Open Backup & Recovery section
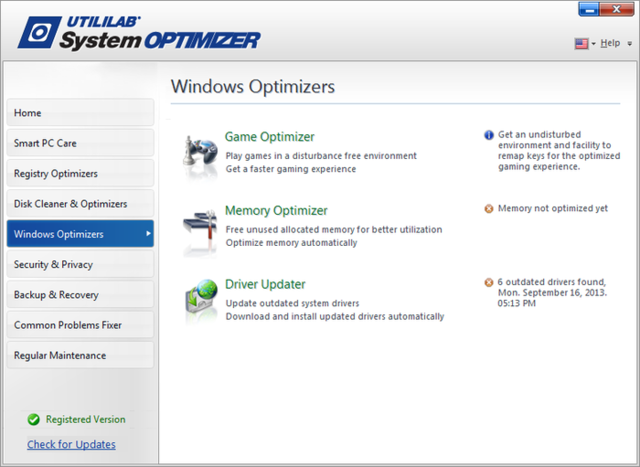640x467 pixels. coord(80,294)
